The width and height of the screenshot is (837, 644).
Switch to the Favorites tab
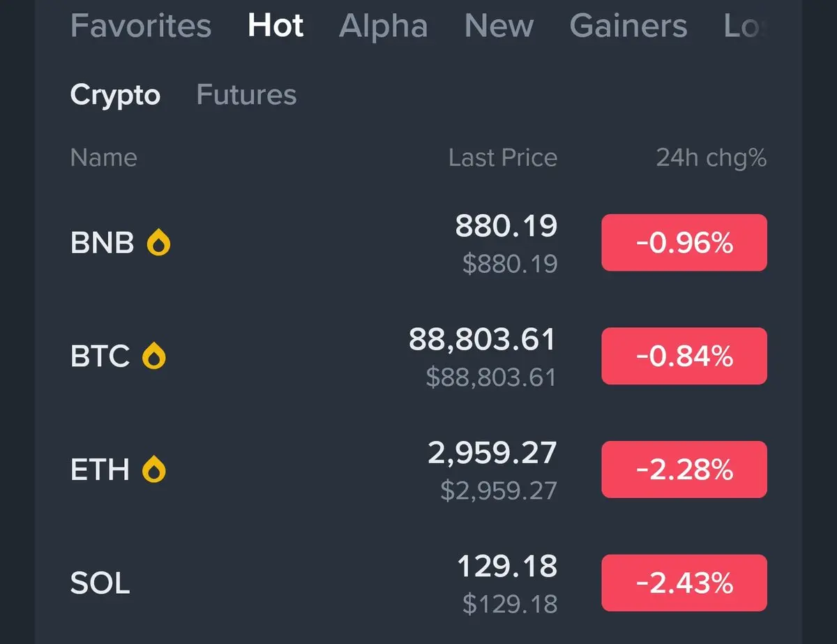141,27
